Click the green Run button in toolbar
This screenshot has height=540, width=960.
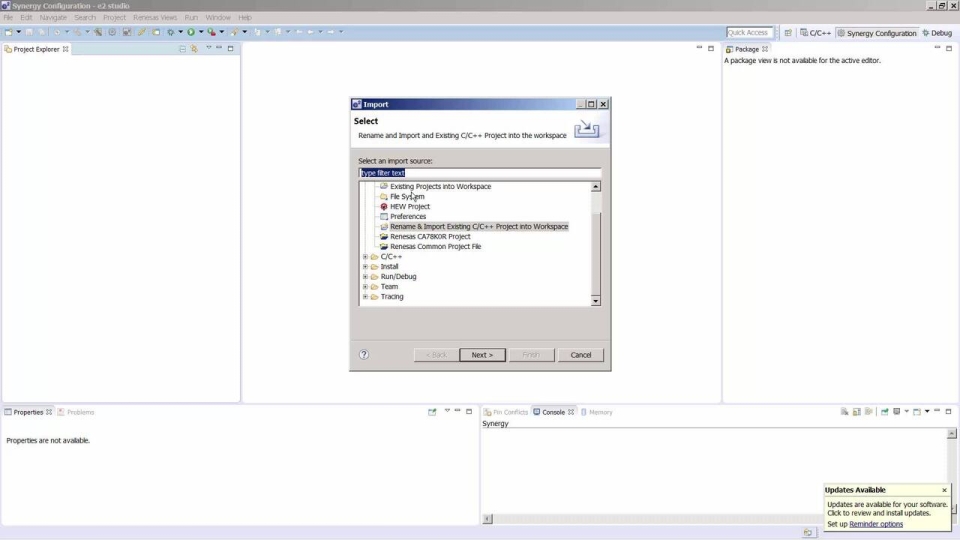tap(191, 32)
